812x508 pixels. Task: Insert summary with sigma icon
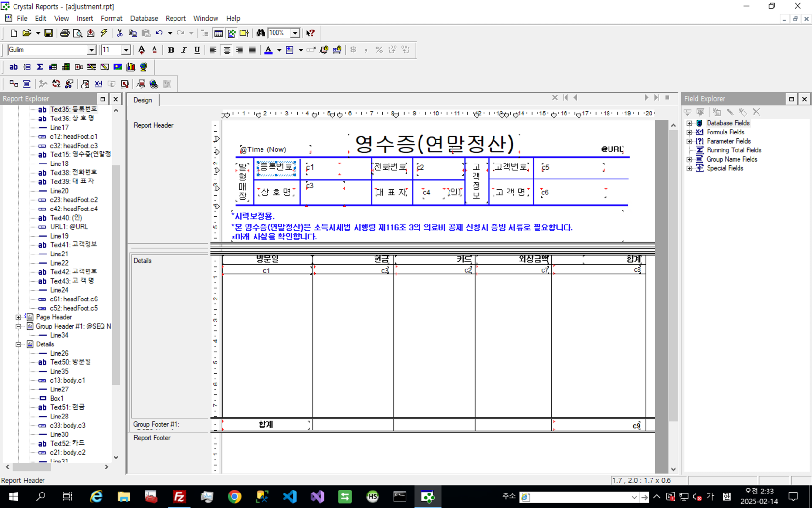40,67
